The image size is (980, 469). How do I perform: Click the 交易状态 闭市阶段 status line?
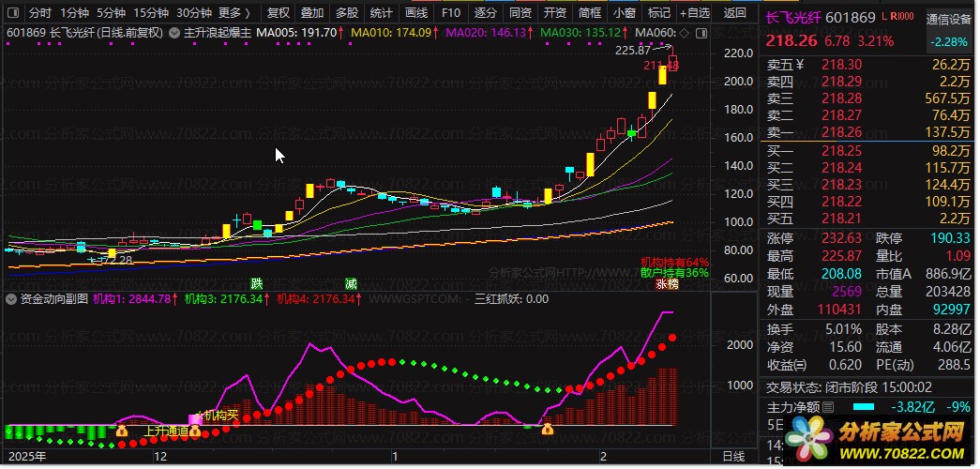(x=850, y=387)
